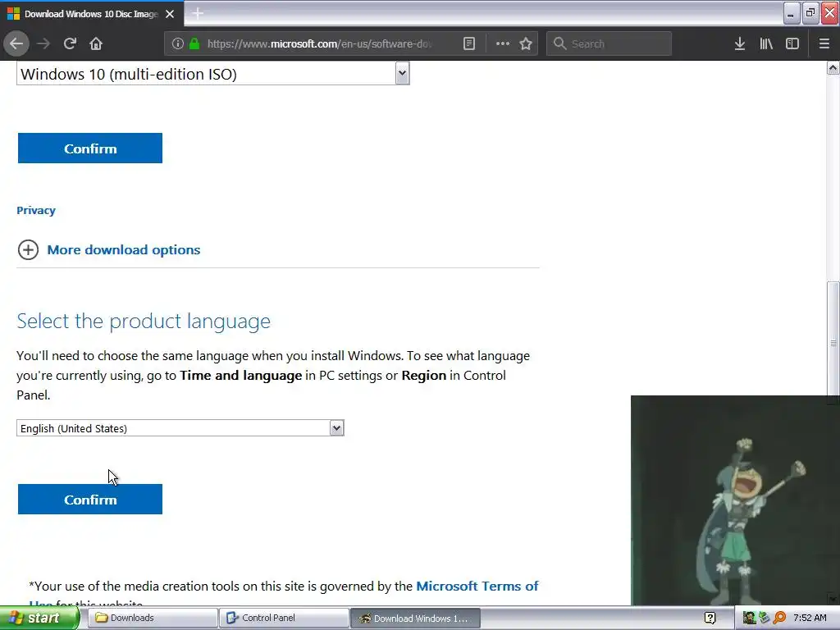
Task: Open the Privacy link
Action: point(36,210)
